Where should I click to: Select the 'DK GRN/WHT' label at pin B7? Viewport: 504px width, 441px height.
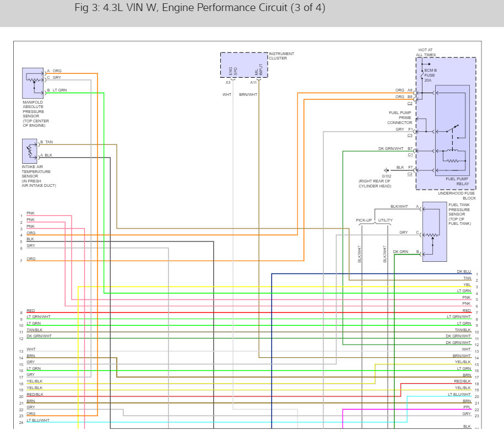(391, 149)
